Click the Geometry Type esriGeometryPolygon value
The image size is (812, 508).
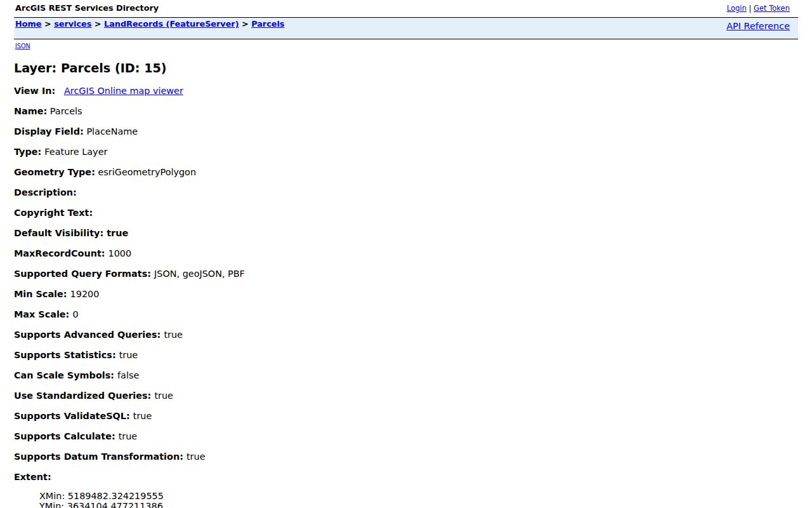click(147, 172)
